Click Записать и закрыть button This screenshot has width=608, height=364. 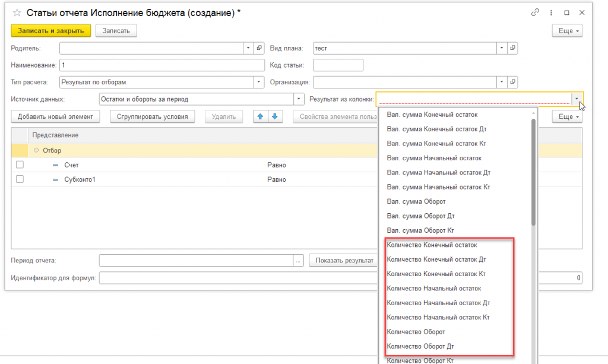coord(51,31)
